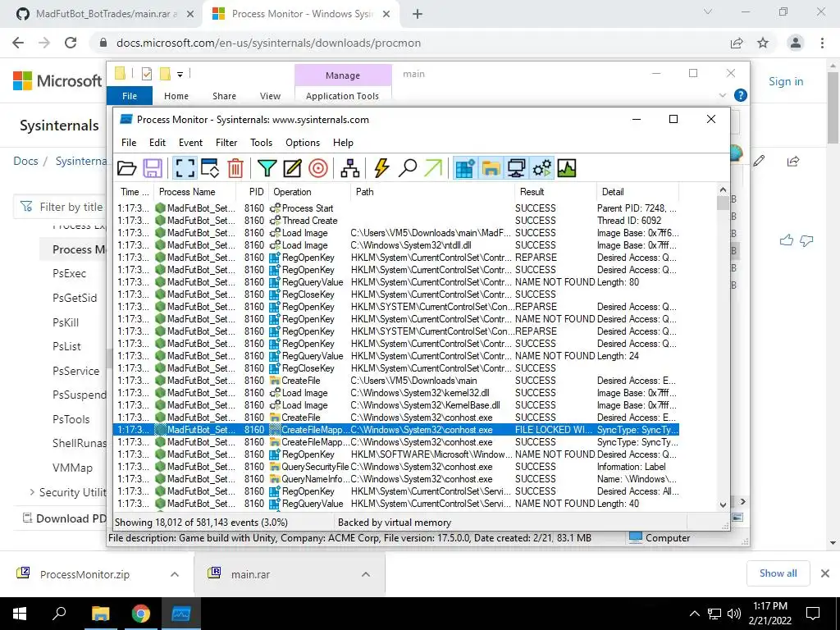Open the Process Monitor File menu
The width and height of the screenshot is (840, 630).
coord(129,143)
